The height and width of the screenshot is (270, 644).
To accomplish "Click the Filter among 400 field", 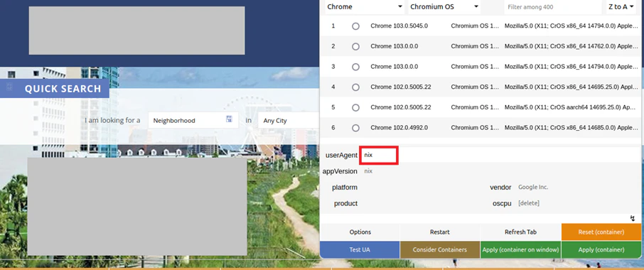I will (x=553, y=7).
